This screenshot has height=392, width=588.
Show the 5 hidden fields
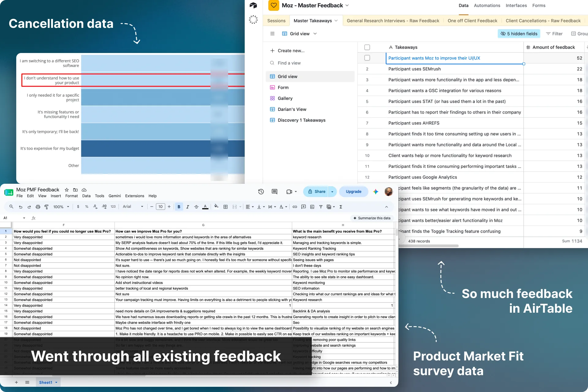click(x=519, y=34)
